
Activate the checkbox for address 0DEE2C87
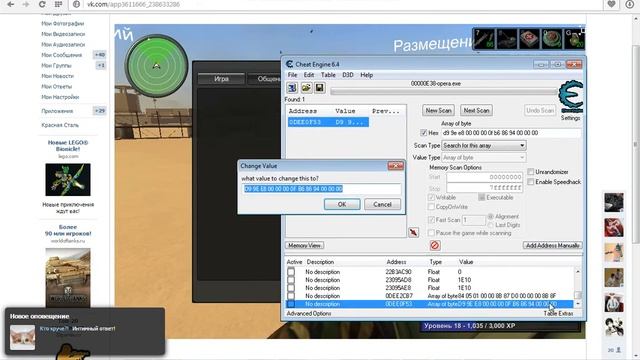pyautogui.click(x=291, y=296)
